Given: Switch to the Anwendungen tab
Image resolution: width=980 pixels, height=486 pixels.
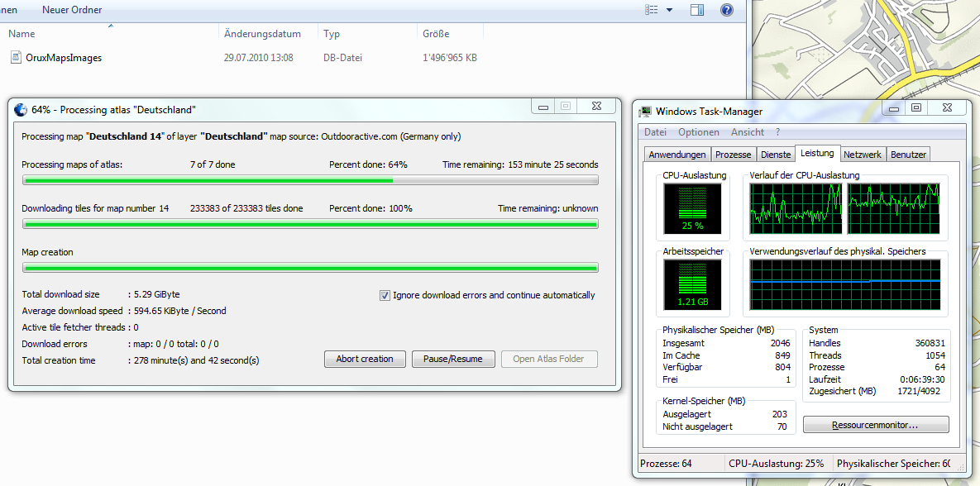Looking at the screenshot, I should point(677,155).
